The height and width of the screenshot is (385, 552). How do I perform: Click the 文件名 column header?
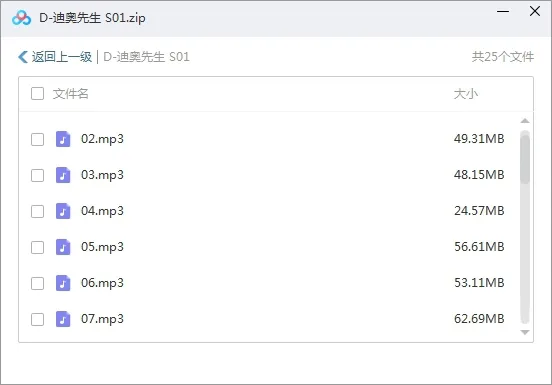pyautogui.click(x=70, y=94)
